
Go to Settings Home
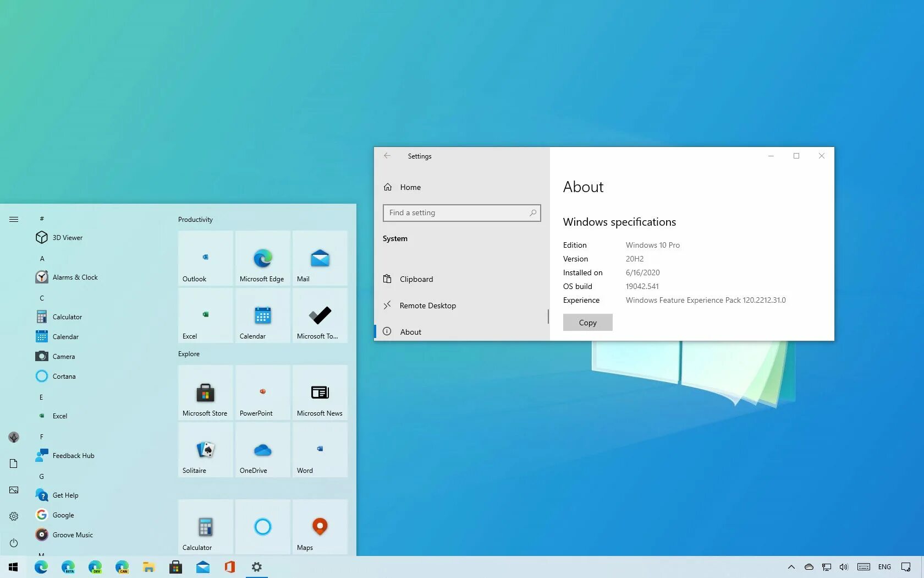(402, 187)
